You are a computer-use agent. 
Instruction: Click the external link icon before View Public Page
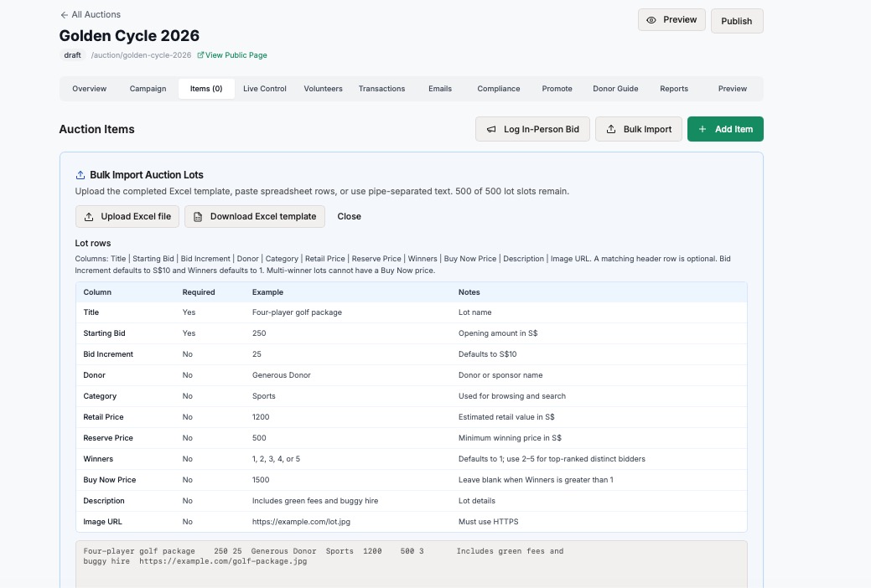[200, 55]
